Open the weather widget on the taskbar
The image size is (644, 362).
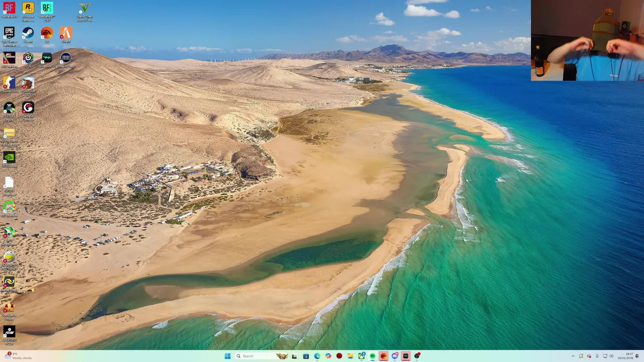click(x=18, y=356)
